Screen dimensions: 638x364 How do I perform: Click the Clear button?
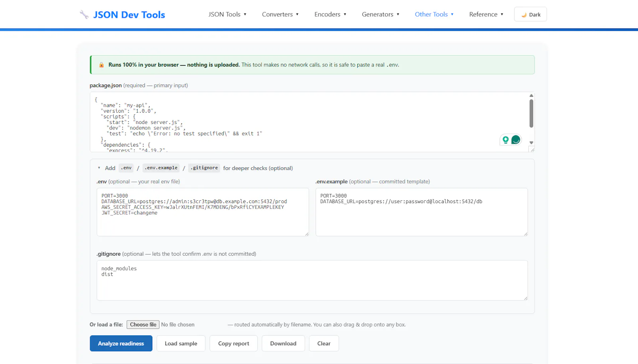324,343
